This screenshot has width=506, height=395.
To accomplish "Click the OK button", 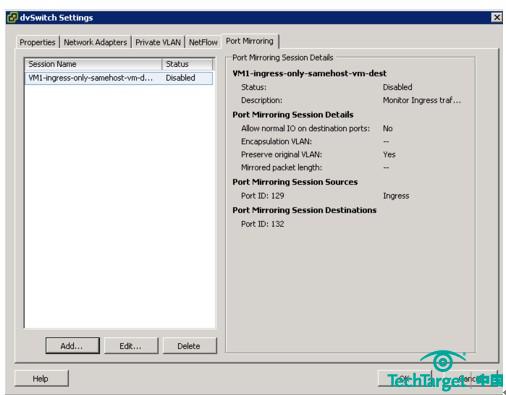I will tap(404, 379).
